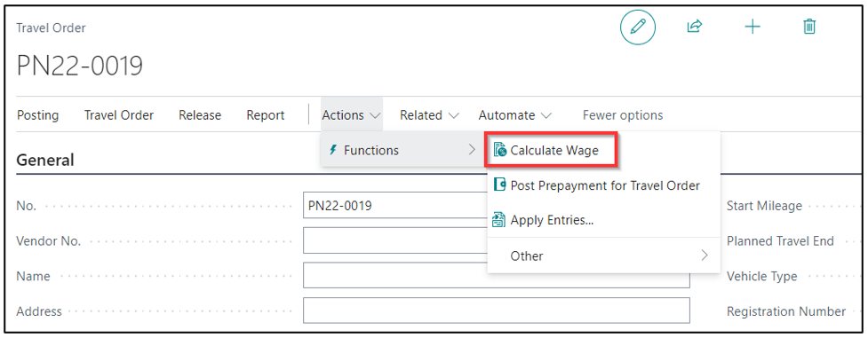Open the Release menu
The width and height of the screenshot is (868, 338).
pos(200,115)
